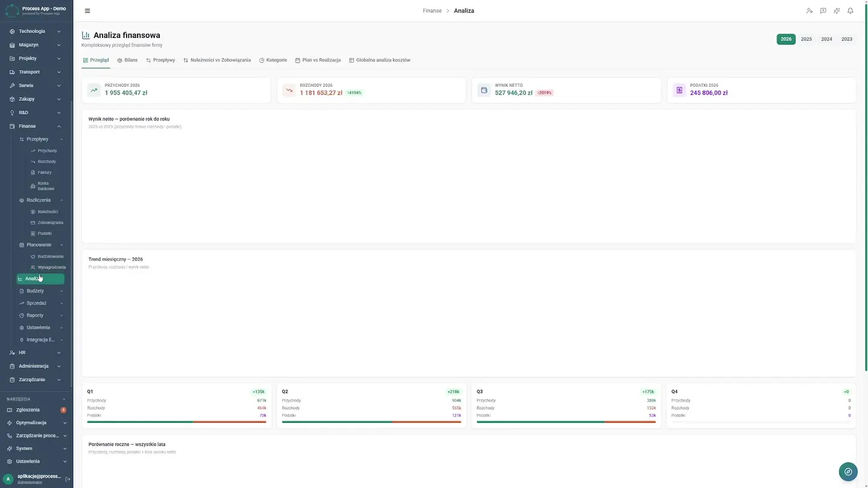868x488 pixels.
Task: Click the HR people icon
Action: click(x=12, y=352)
